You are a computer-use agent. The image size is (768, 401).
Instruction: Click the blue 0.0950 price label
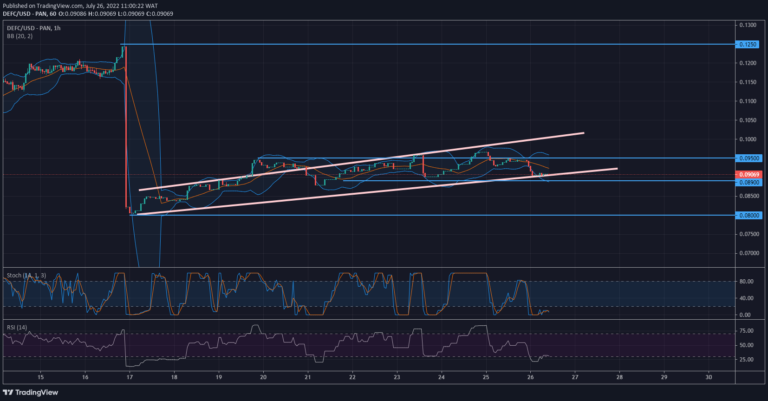coord(748,158)
